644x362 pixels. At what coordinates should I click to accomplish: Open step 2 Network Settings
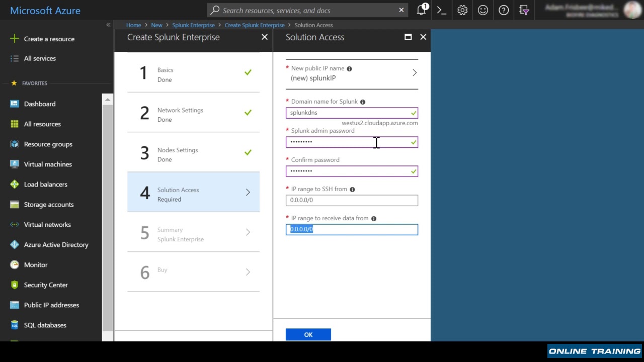(x=193, y=113)
